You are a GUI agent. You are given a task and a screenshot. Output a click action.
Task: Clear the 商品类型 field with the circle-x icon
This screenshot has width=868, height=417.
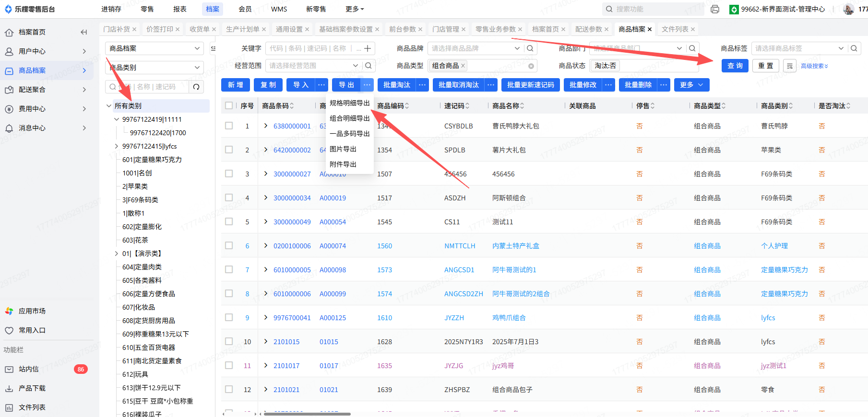(531, 66)
